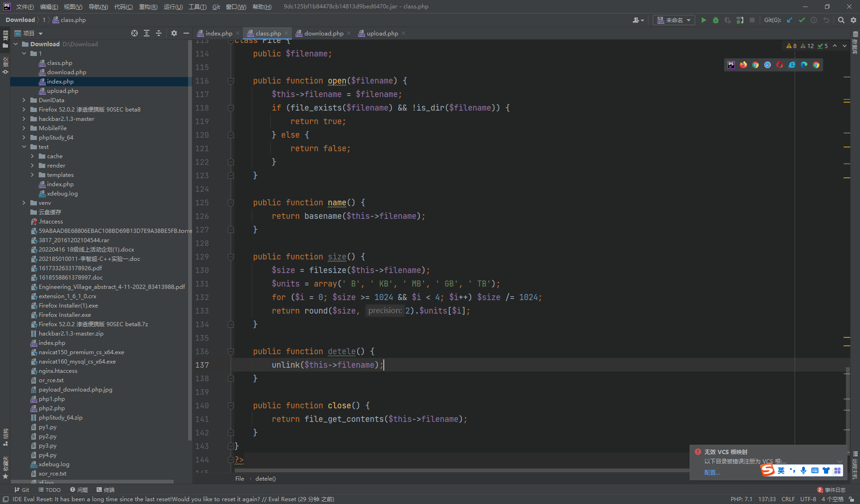The image size is (860, 504).
Task: Open Search Everywhere magnifier
Action: [x=841, y=20]
